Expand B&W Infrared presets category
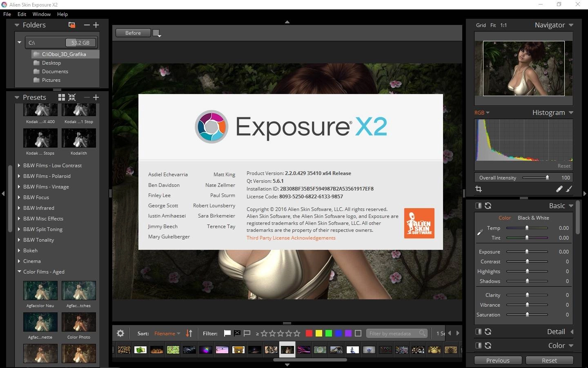 click(19, 208)
